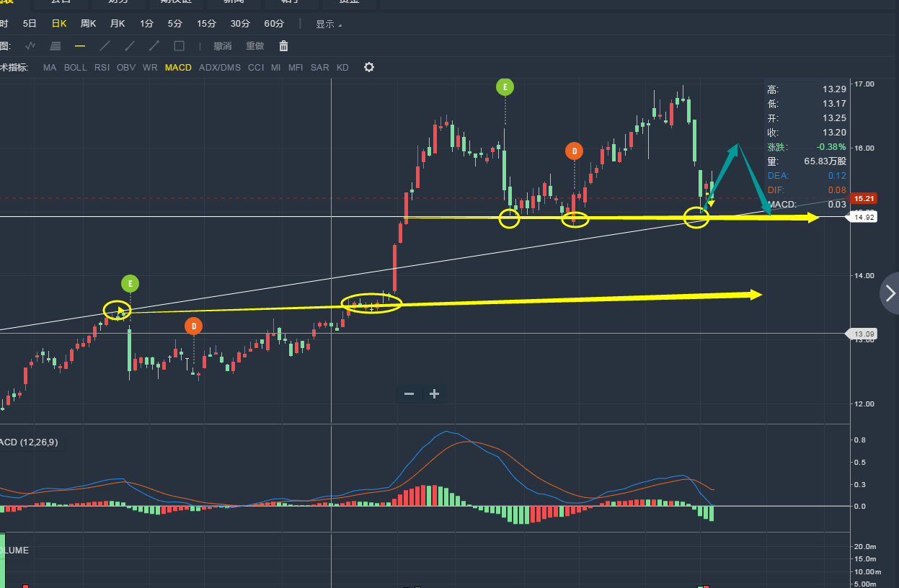
Task: Toggle the active MACD indicator
Action: (x=178, y=67)
